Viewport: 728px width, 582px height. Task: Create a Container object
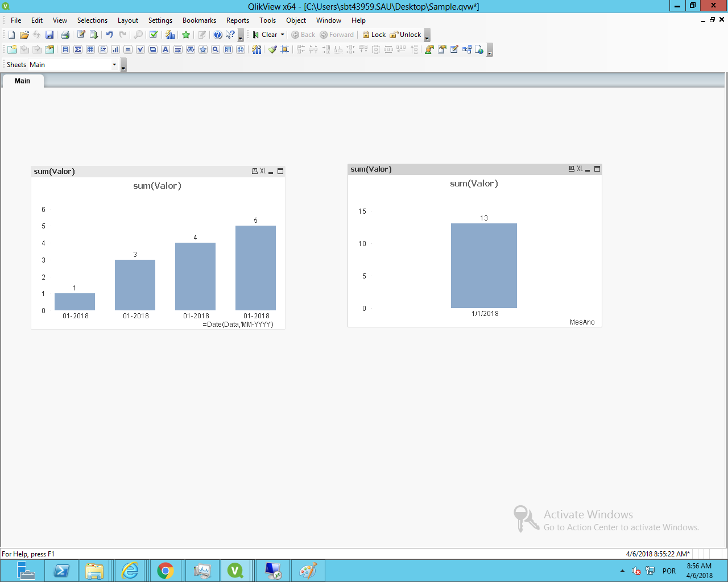click(x=228, y=49)
